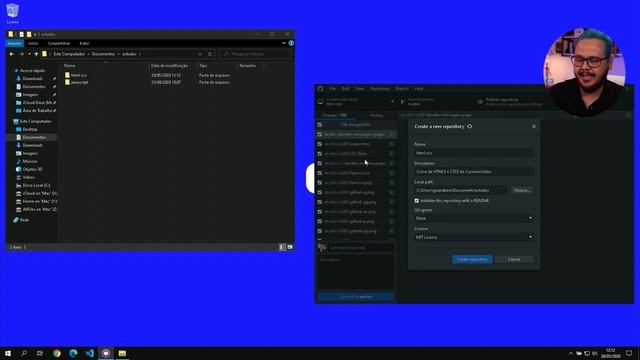Open GitHub Desktop File menu
Screen dimensions: 640x360
click(x=332, y=89)
